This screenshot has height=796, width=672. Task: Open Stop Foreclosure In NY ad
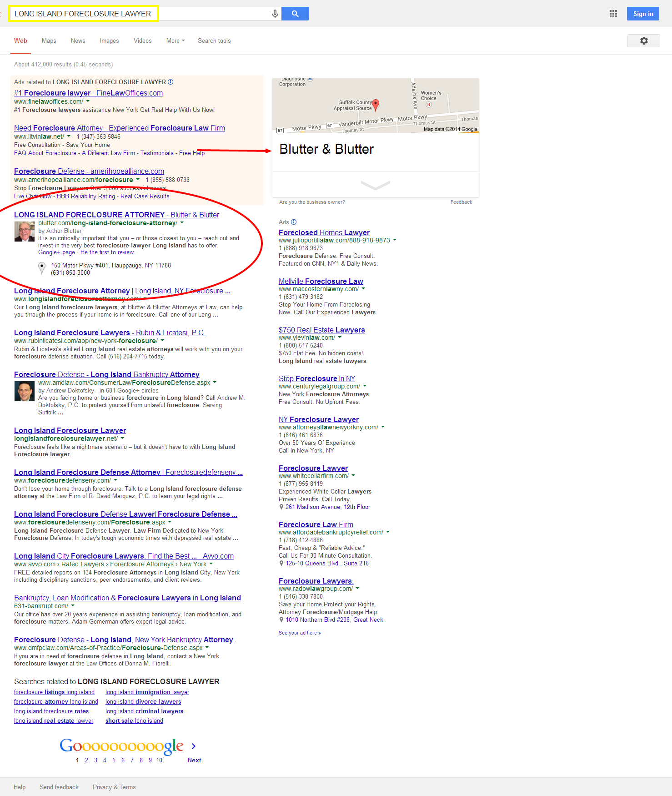317,378
